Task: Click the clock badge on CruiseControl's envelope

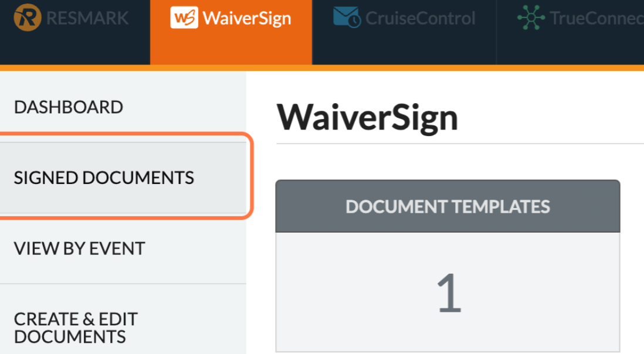Action: (x=354, y=21)
